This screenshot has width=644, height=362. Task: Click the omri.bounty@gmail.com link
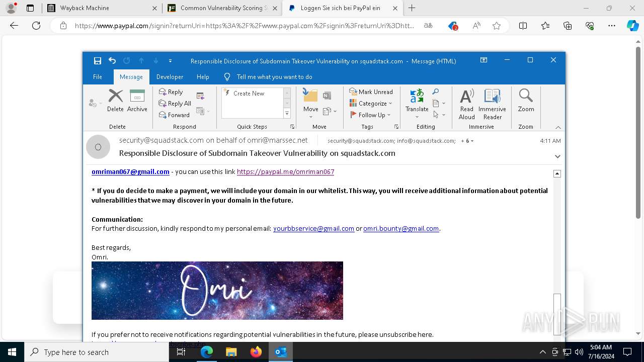tap(401, 228)
